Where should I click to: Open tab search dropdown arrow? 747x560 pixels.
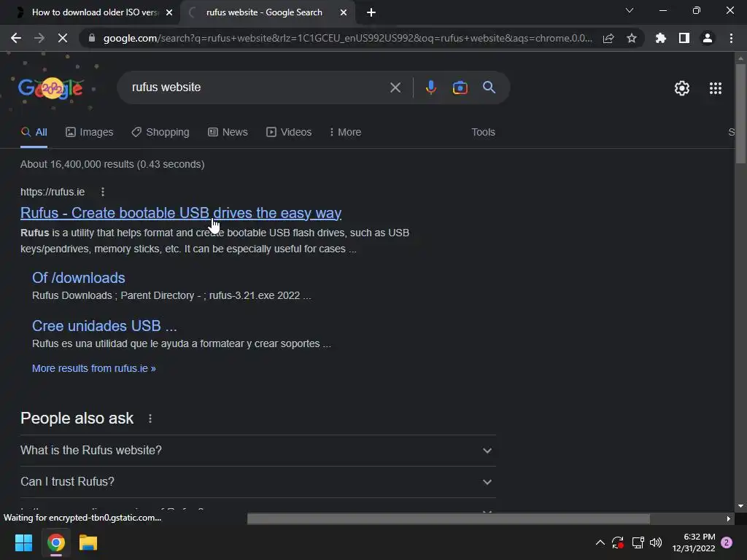630,10
